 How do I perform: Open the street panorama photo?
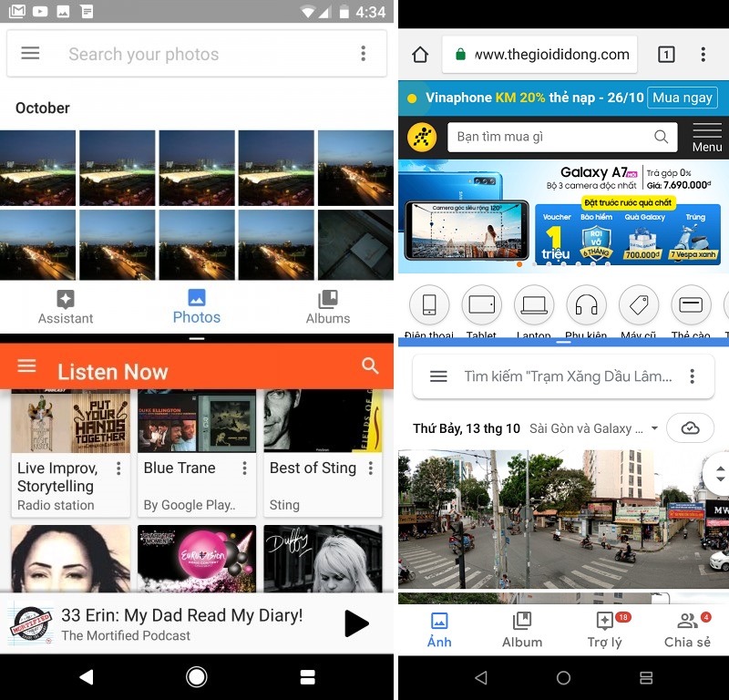[x=563, y=519]
